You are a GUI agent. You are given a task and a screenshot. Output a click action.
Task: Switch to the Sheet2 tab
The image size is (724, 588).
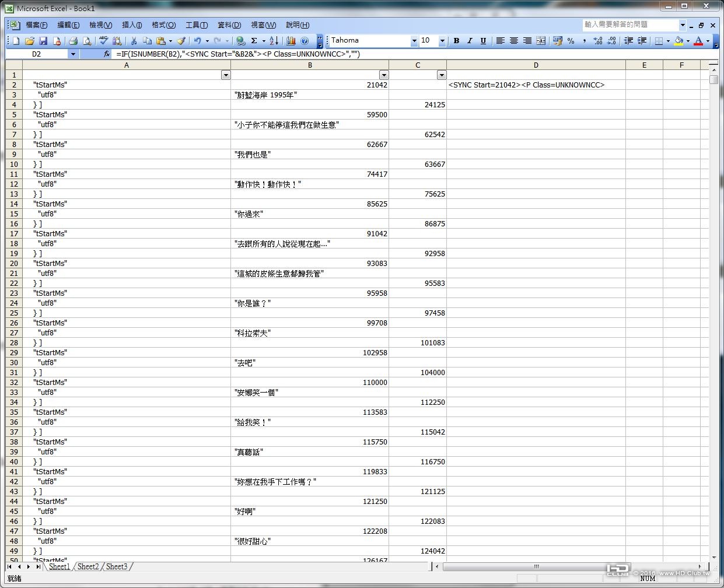(88, 566)
